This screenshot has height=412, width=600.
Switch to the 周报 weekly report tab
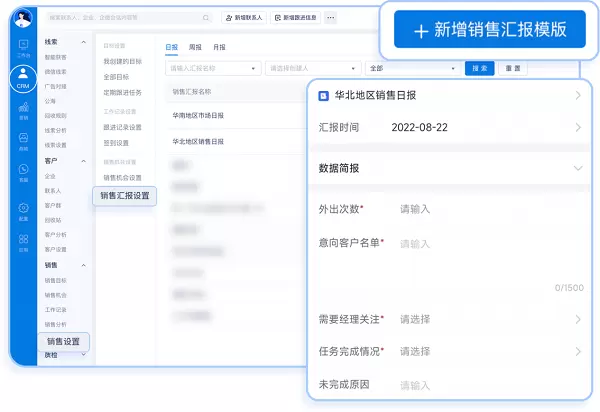click(196, 47)
